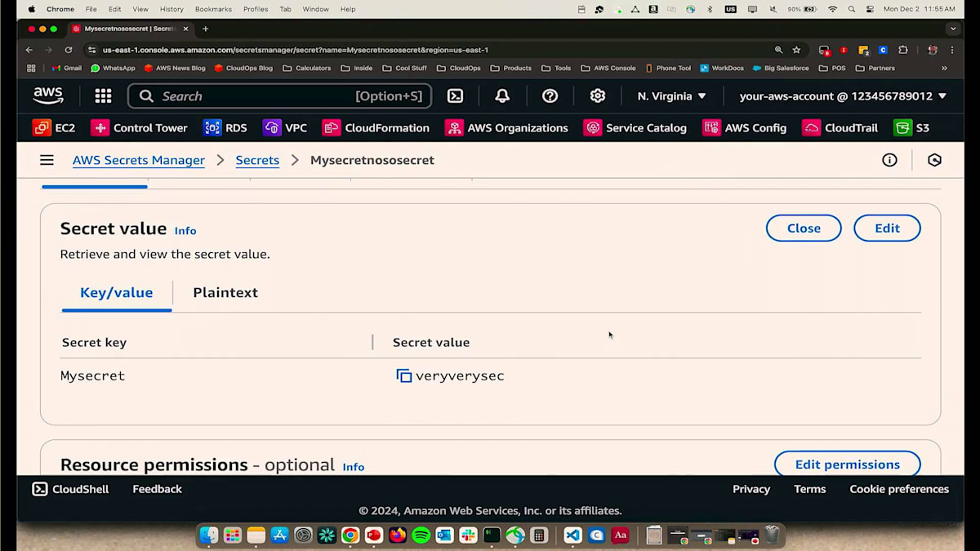
Task: Open the EC2 service shortcut
Action: (54, 128)
